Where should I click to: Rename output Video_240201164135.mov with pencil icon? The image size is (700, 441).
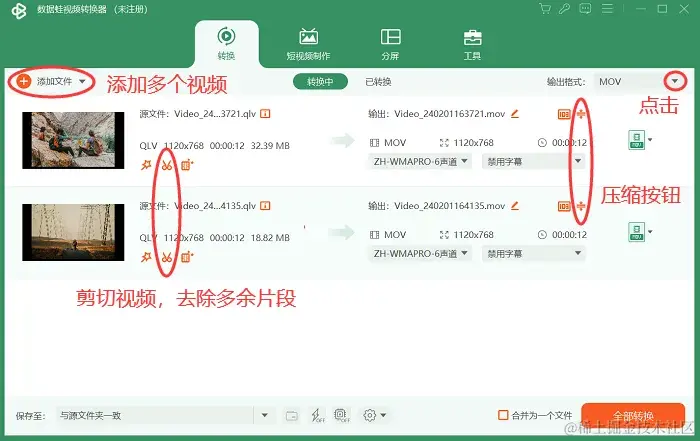[x=515, y=206]
